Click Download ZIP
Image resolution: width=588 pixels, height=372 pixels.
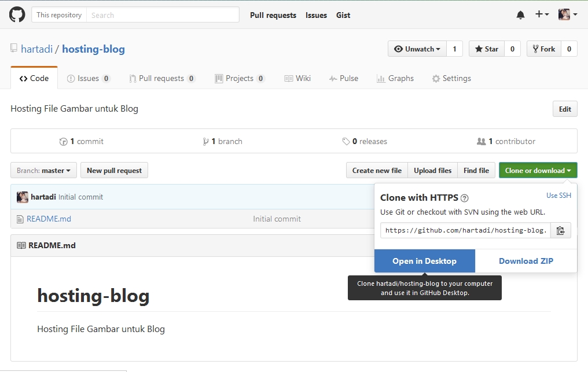(x=525, y=261)
